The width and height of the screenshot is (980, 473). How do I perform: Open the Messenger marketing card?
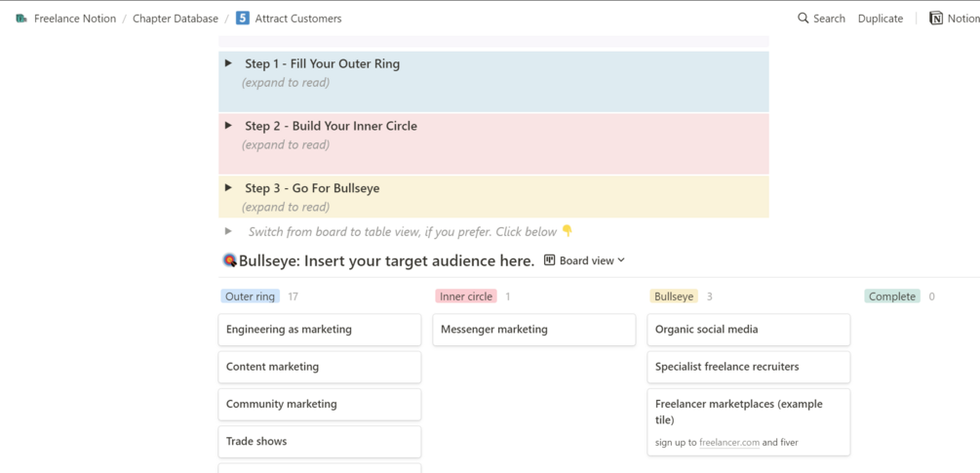pyautogui.click(x=533, y=330)
